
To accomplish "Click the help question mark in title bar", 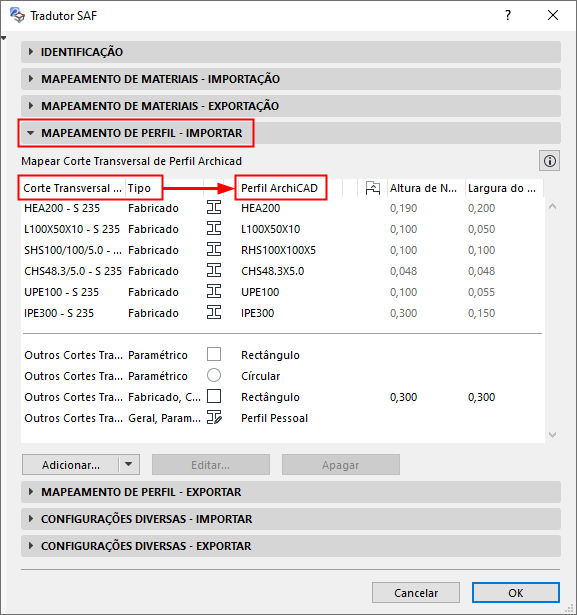I will 508,15.
